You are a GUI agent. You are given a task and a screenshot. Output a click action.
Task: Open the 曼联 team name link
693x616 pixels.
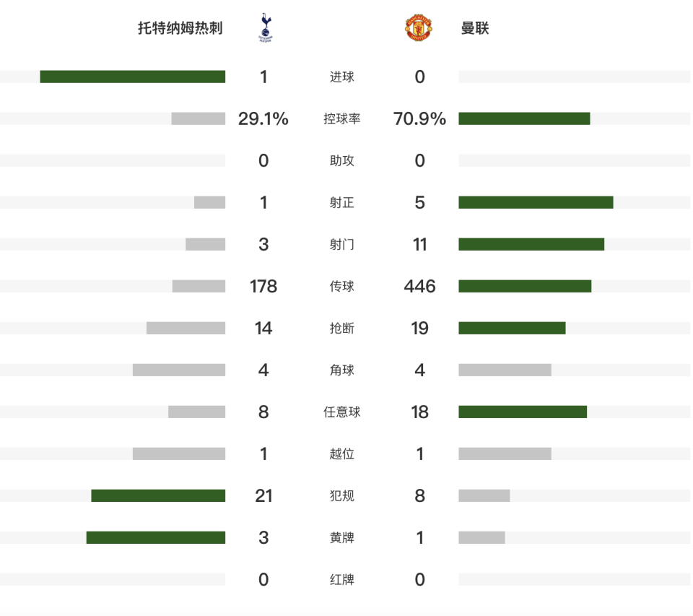tap(475, 28)
